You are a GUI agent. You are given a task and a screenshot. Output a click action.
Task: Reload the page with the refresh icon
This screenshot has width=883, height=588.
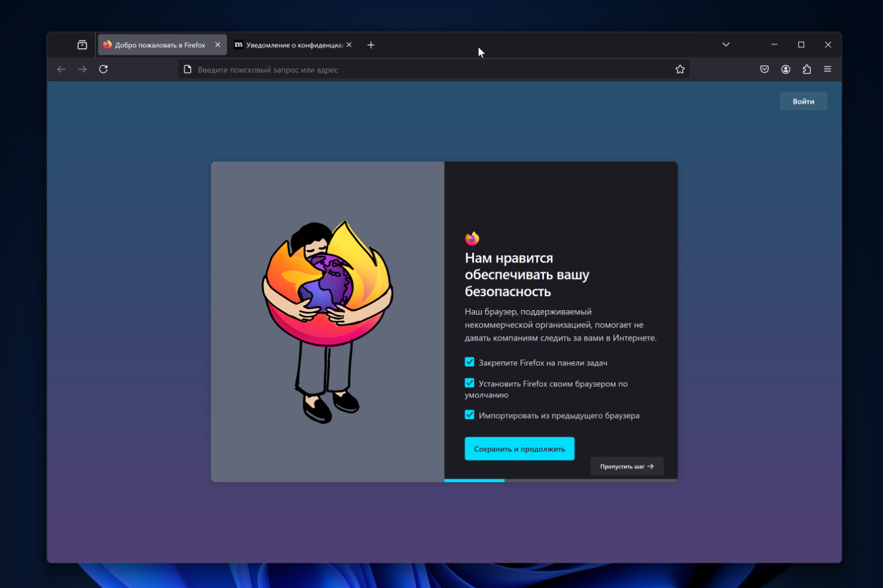click(104, 69)
